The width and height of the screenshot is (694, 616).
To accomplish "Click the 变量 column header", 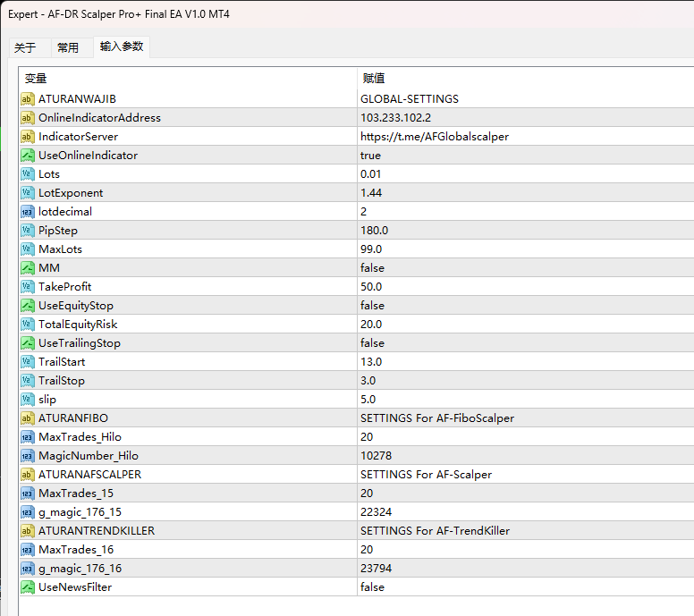I will point(36,79).
